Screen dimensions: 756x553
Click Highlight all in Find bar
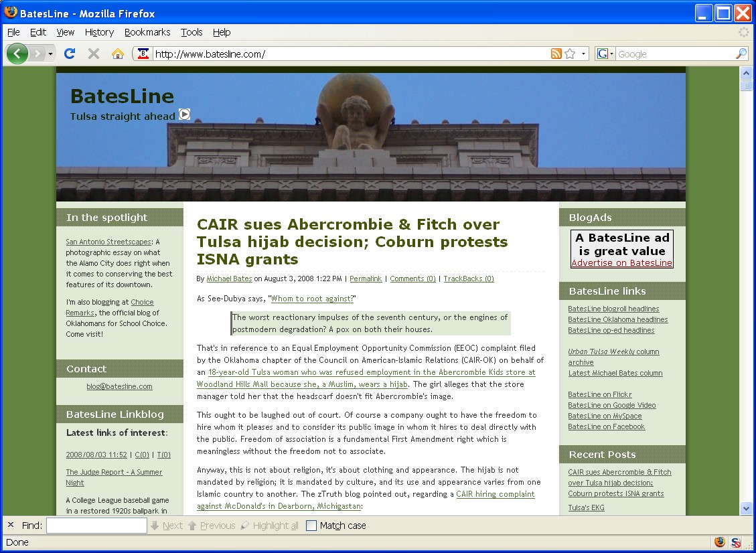coord(269,526)
